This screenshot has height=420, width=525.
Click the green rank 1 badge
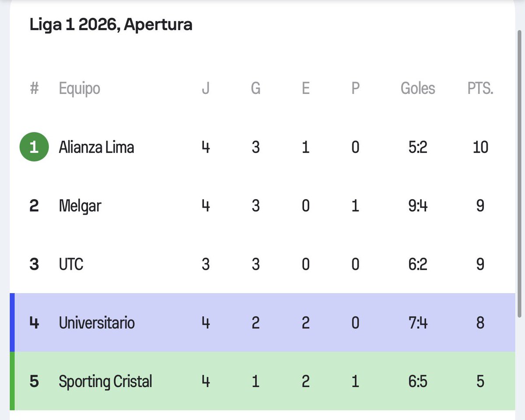pyautogui.click(x=34, y=147)
